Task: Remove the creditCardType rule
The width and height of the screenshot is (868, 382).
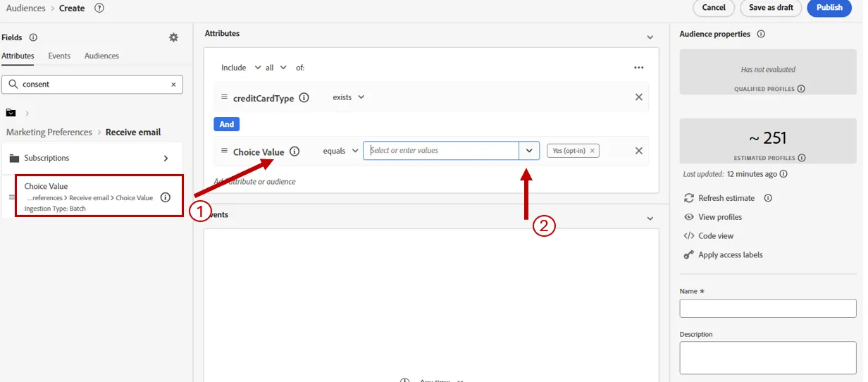Action: tap(639, 97)
